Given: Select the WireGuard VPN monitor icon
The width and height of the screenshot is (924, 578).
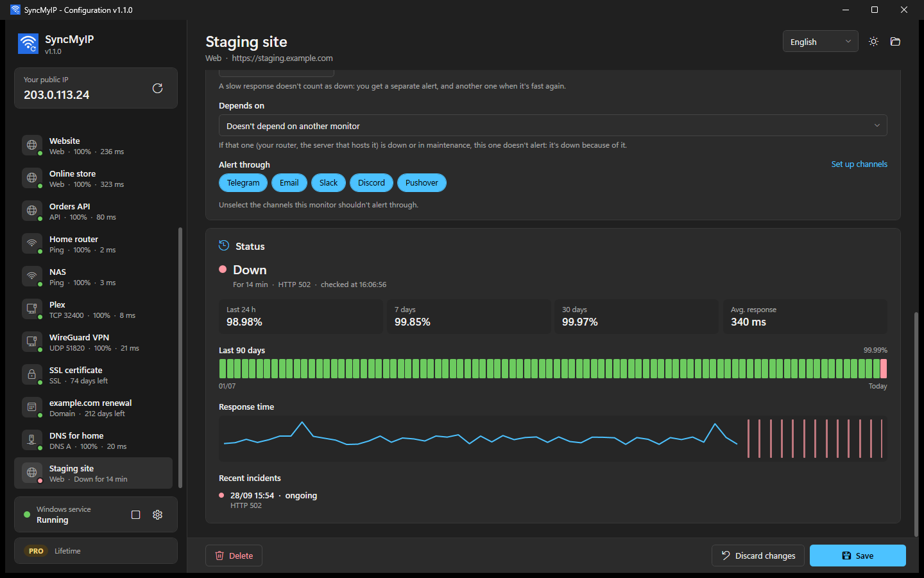Looking at the screenshot, I should [x=31, y=342].
